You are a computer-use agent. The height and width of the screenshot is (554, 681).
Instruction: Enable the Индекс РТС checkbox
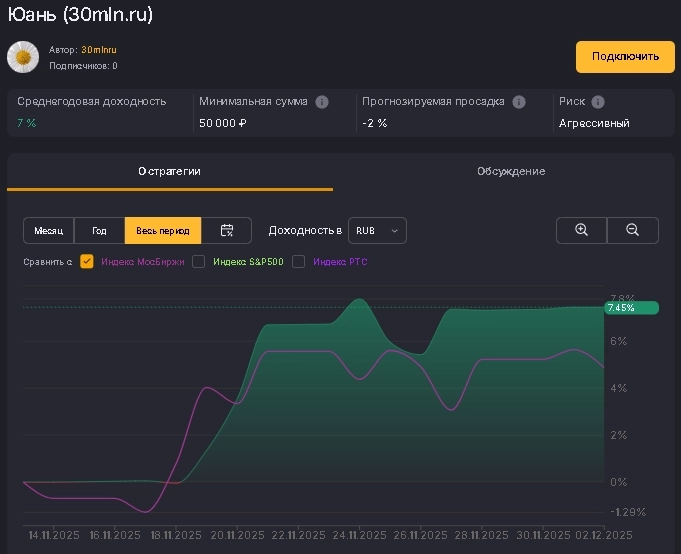(298, 262)
